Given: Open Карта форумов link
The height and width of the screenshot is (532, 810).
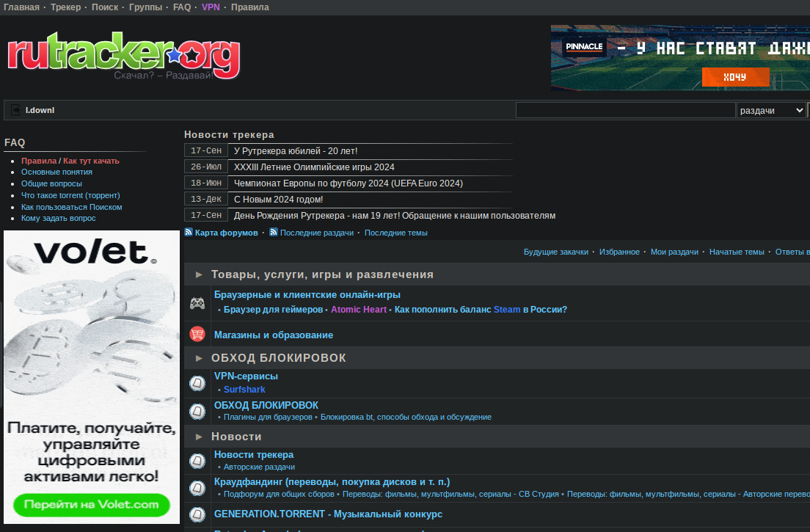Looking at the screenshot, I should [x=226, y=233].
